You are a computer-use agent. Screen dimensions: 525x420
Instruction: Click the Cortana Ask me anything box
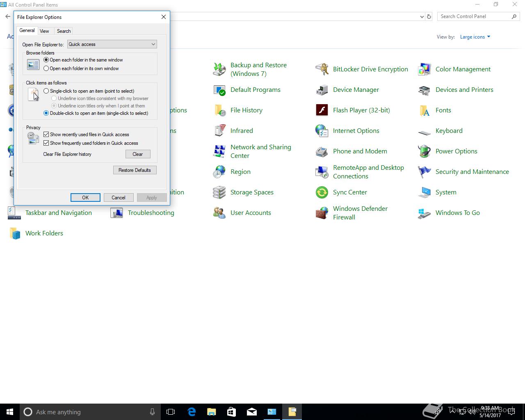(x=90, y=412)
